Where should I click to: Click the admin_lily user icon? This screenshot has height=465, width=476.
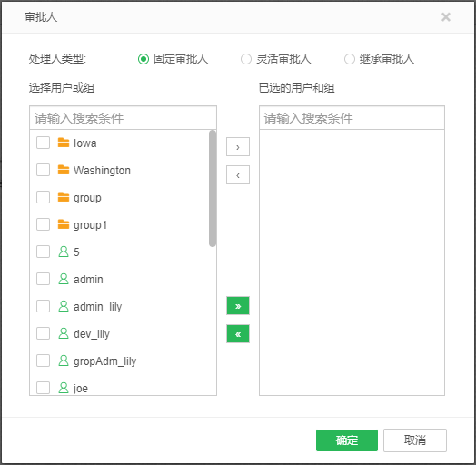[64, 306]
